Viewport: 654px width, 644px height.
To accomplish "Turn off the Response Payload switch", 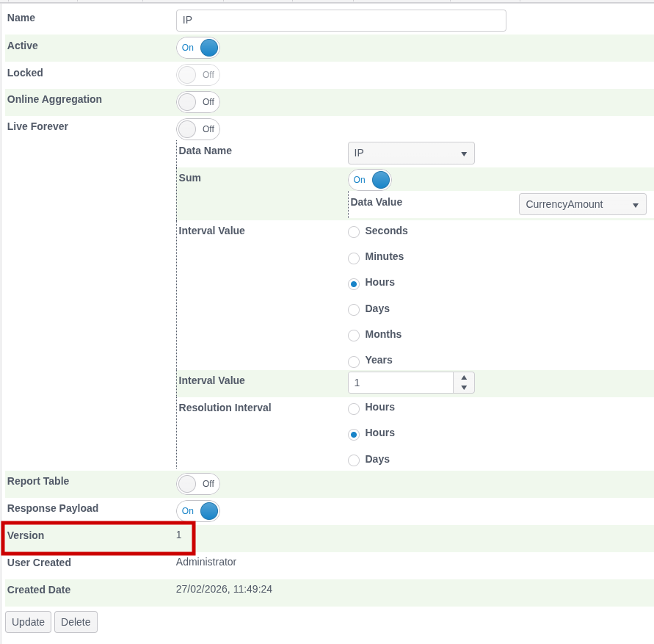I will 198,511.
